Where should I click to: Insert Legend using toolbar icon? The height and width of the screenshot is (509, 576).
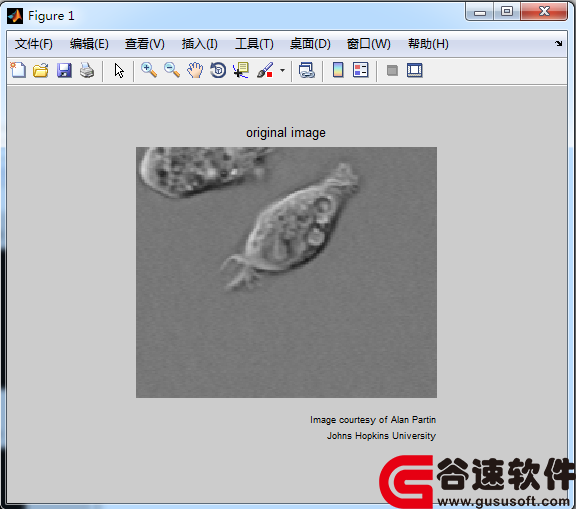coord(361,70)
